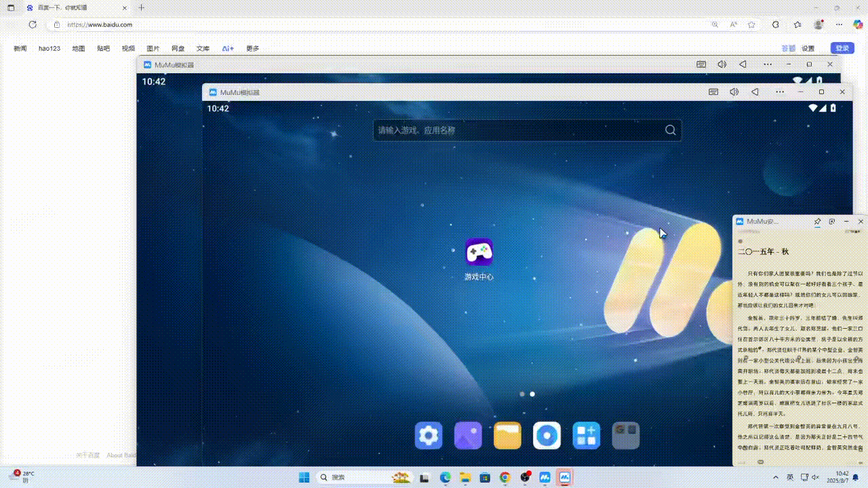Open the blue app grid tool in dock

586,436
